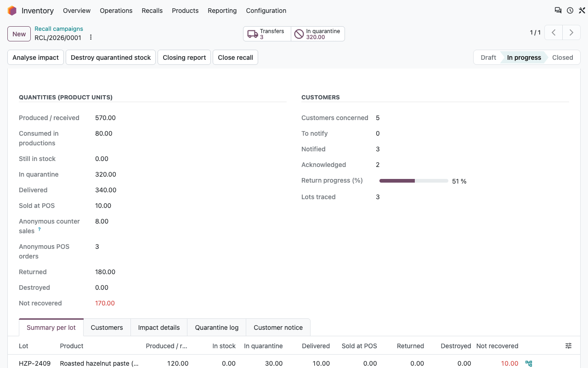
Task: Switch to the Customer notice tab
Action: pyautogui.click(x=278, y=328)
